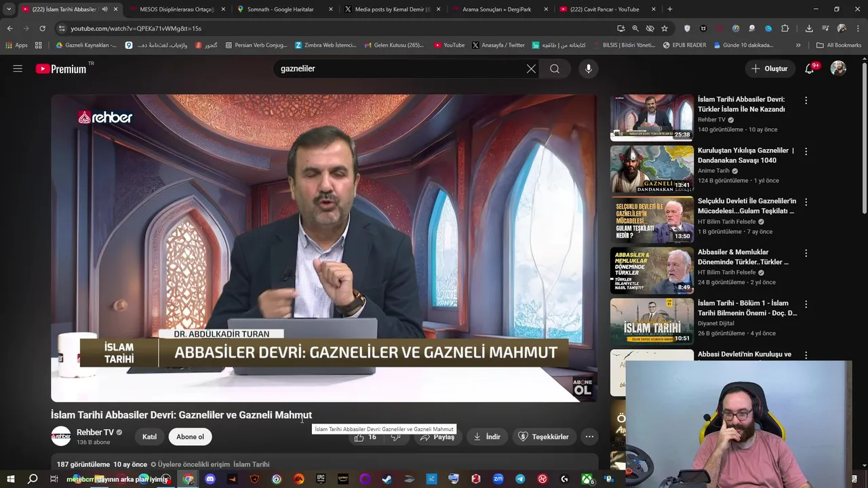The width and height of the screenshot is (868, 488).
Task: Open Selçuklu Devleti ile Gazneliler thumbnail
Action: (652, 220)
